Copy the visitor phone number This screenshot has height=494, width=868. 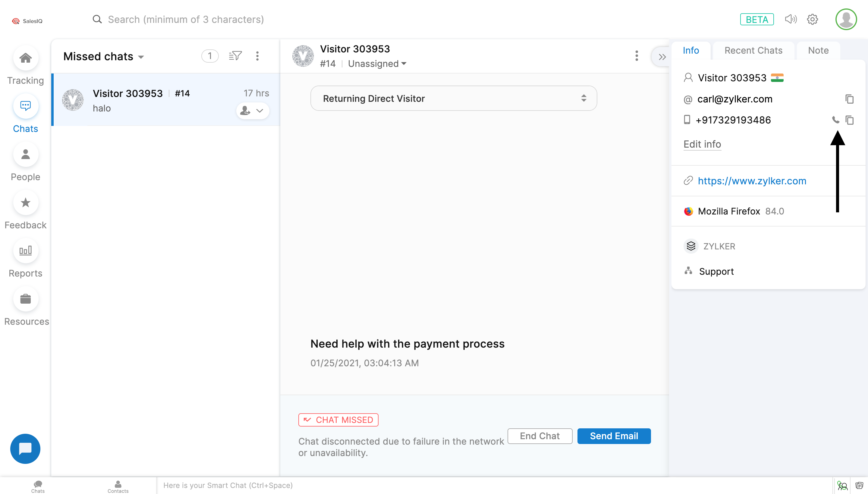click(849, 120)
